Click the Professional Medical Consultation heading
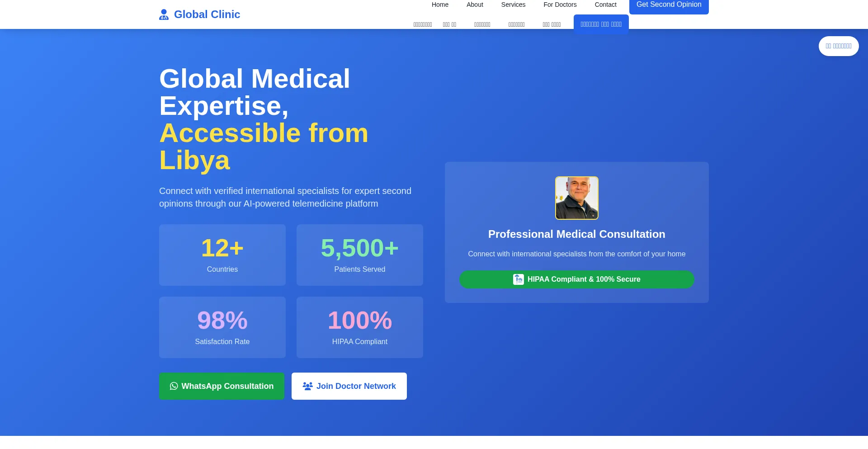 [x=576, y=234]
